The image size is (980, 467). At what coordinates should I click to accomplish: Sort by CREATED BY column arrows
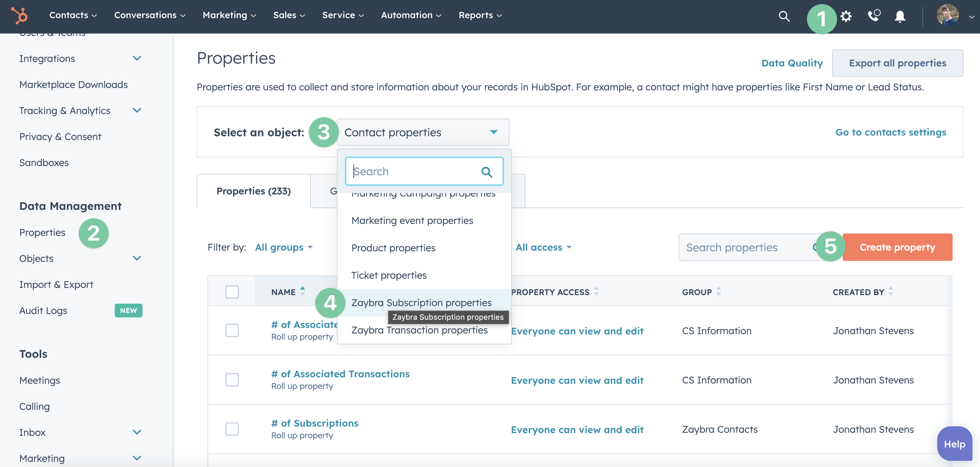click(891, 291)
